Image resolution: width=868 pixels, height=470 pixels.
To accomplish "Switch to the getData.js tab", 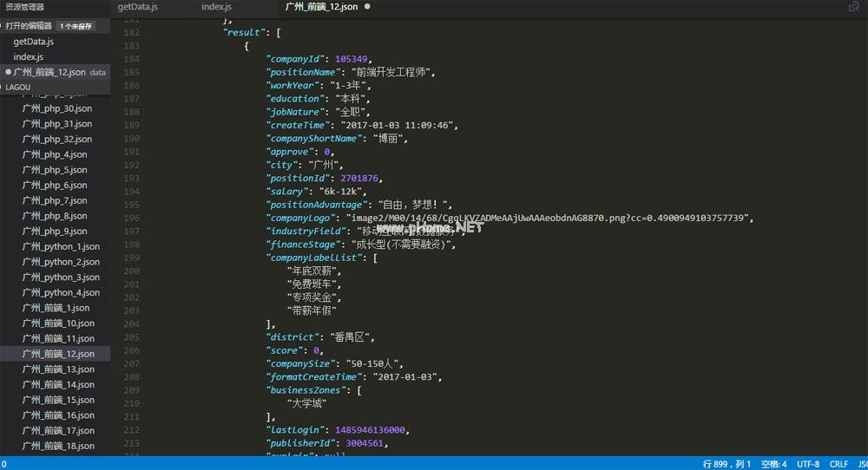I will [x=137, y=7].
